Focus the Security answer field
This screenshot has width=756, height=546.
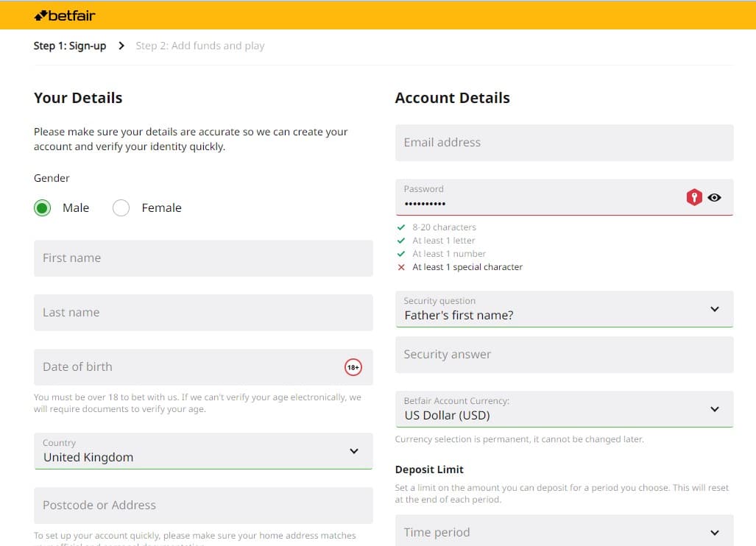[564, 355]
